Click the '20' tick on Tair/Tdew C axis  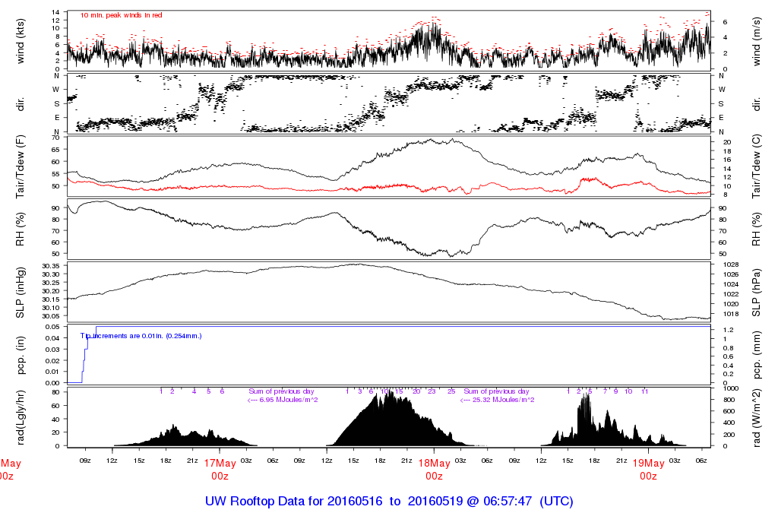[727, 142]
